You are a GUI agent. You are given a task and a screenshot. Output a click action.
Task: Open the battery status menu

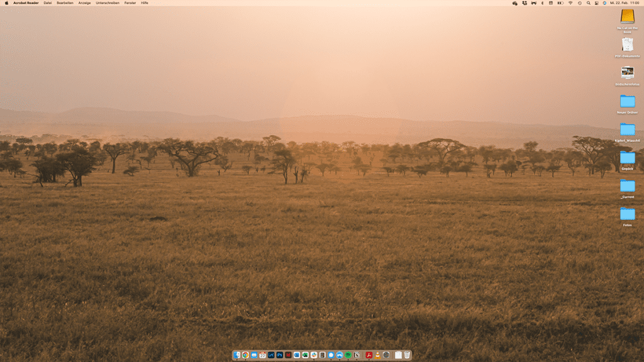(x=560, y=3)
